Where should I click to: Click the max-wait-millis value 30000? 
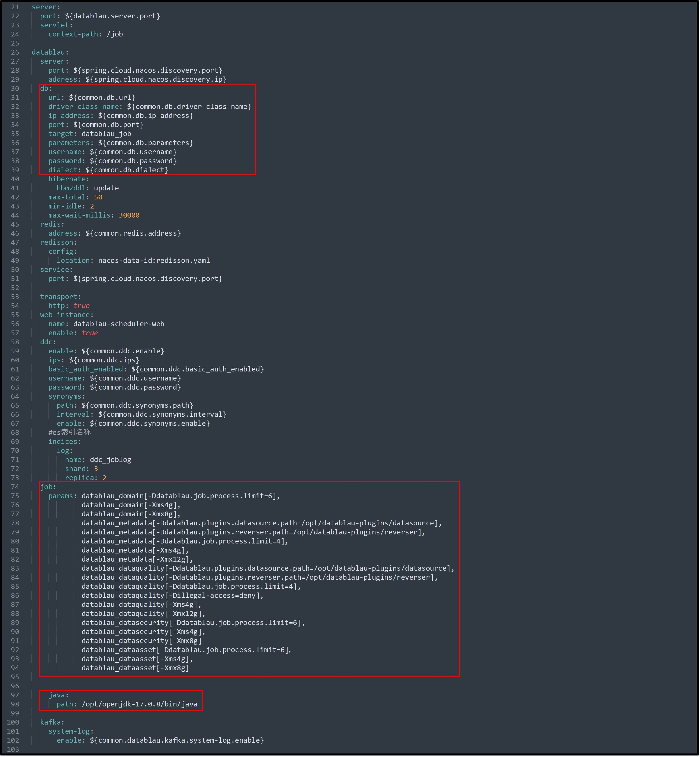[129, 216]
